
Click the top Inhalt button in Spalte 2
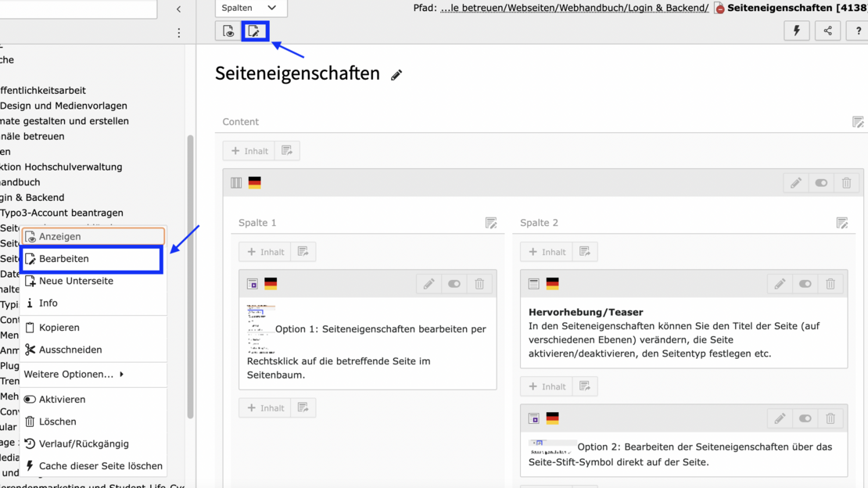coord(546,252)
